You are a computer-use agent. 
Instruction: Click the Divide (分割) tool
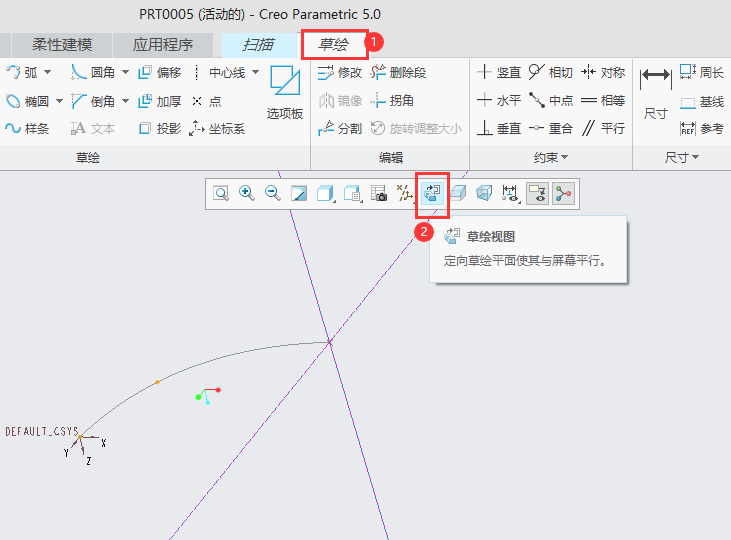pos(340,128)
